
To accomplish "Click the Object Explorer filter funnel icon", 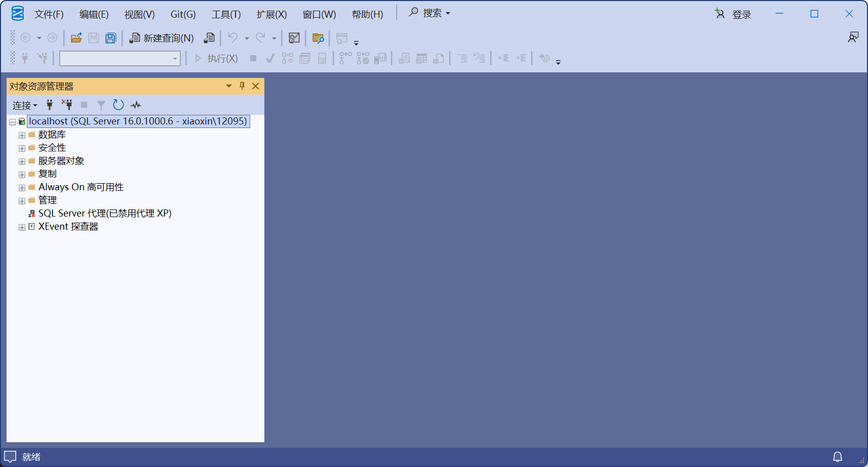I will tap(101, 105).
